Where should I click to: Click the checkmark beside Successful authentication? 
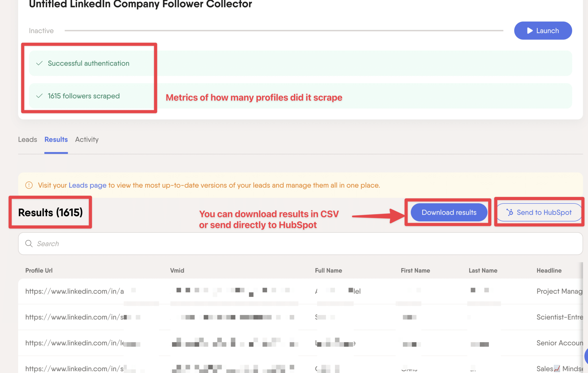coord(39,63)
